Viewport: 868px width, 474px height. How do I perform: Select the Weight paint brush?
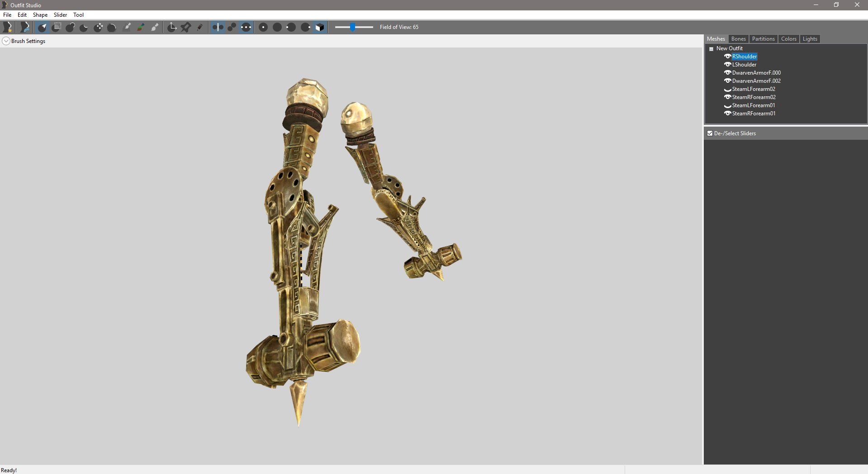127,27
